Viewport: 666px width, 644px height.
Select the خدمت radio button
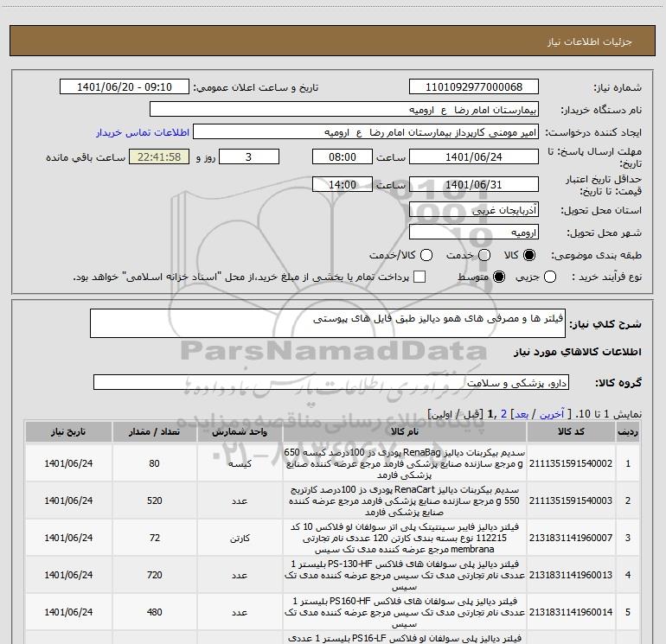[484, 255]
